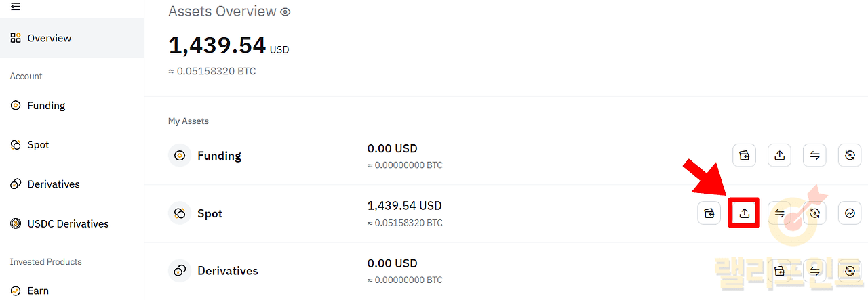Click the Convert icon in Funding row
This screenshot has height=300, width=868.
click(850, 156)
